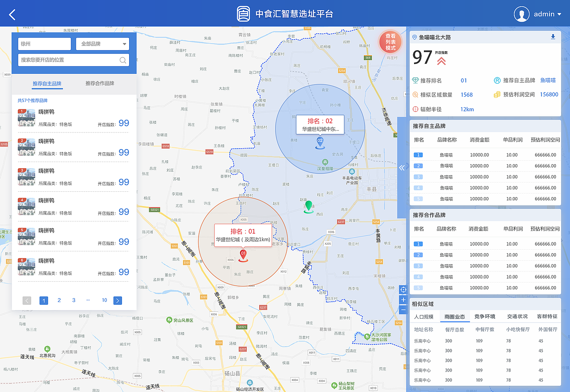
Task: Click the 预估利润空间 coins icon
Action: (497, 95)
